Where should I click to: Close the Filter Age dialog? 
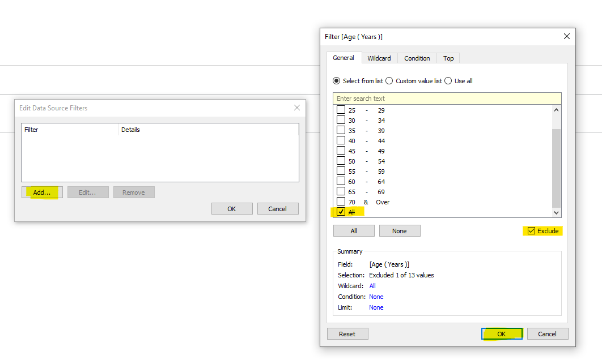tap(566, 37)
